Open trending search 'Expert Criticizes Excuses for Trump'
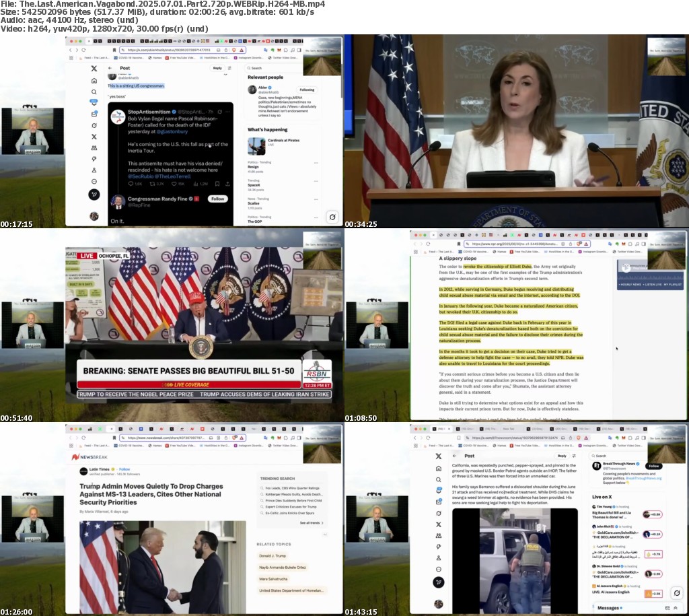The height and width of the screenshot is (616, 689). [x=291, y=506]
